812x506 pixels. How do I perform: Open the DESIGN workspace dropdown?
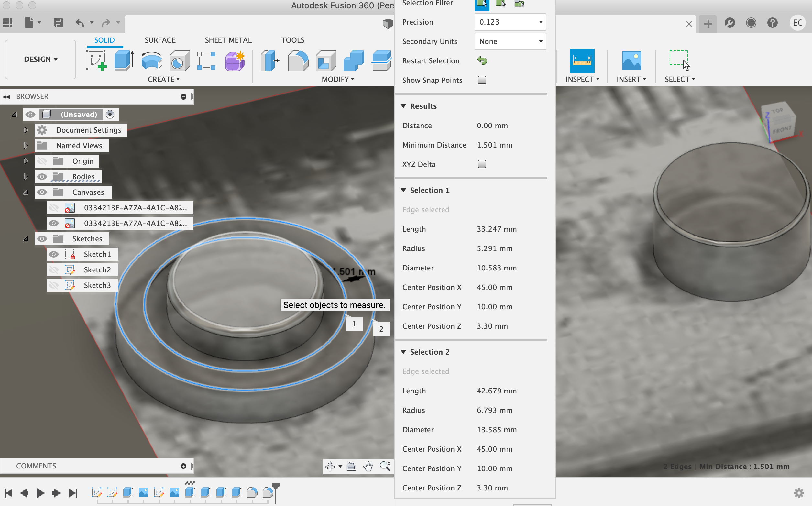pos(40,59)
